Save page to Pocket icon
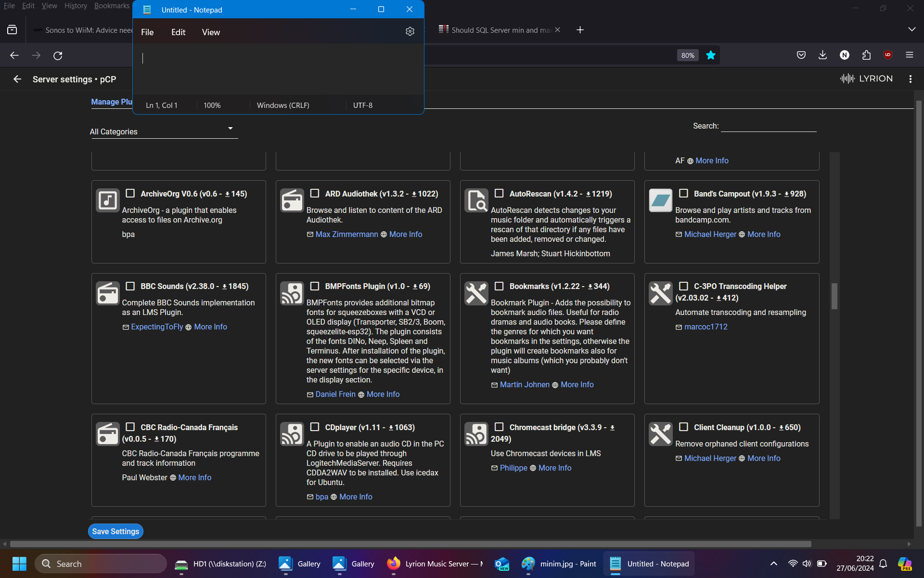Viewport: 924px width, 578px height. tap(801, 55)
